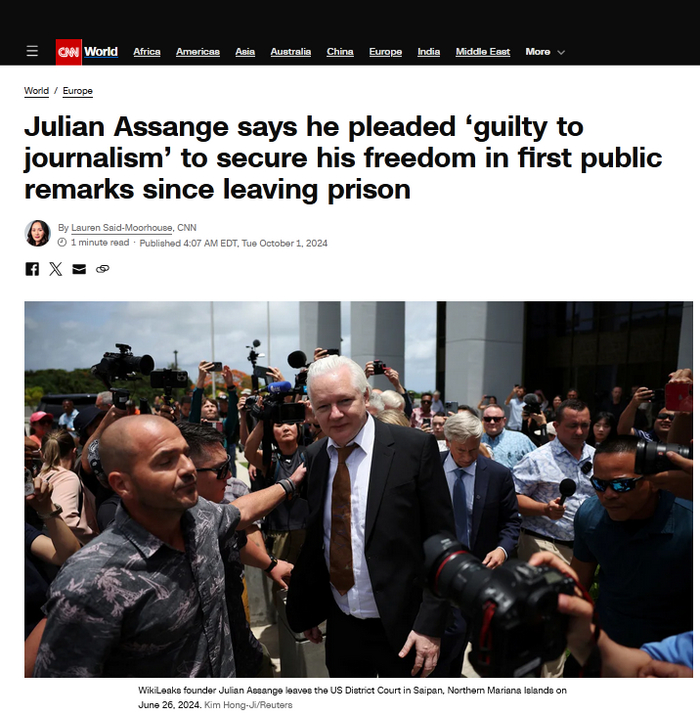700x716 pixels.
Task: Share article on X
Action: click(x=56, y=269)
